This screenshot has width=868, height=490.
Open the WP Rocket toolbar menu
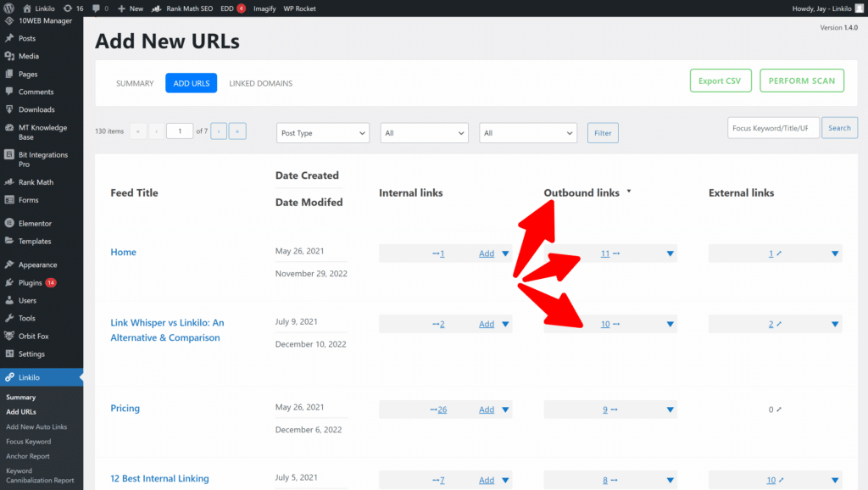click(299, 8)
